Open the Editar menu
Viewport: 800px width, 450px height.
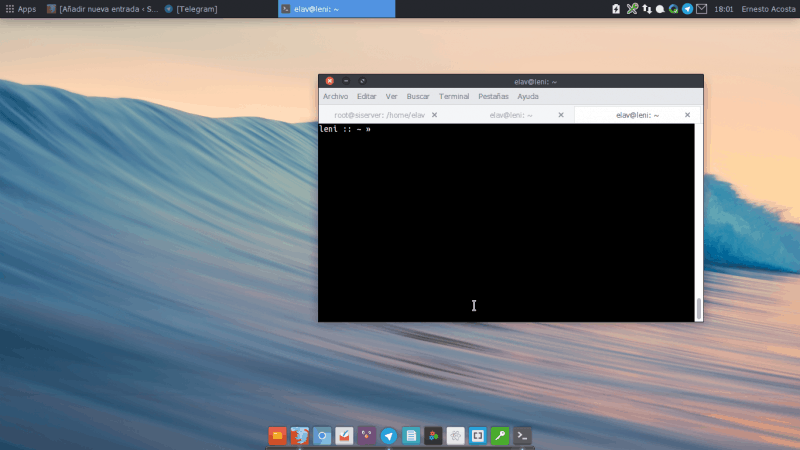coord(366,96)
